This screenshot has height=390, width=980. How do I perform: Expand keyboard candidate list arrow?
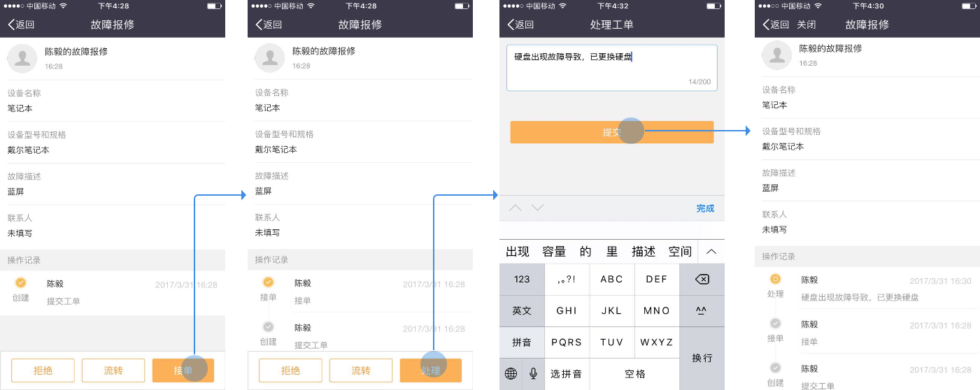click(x=711, y=252)
